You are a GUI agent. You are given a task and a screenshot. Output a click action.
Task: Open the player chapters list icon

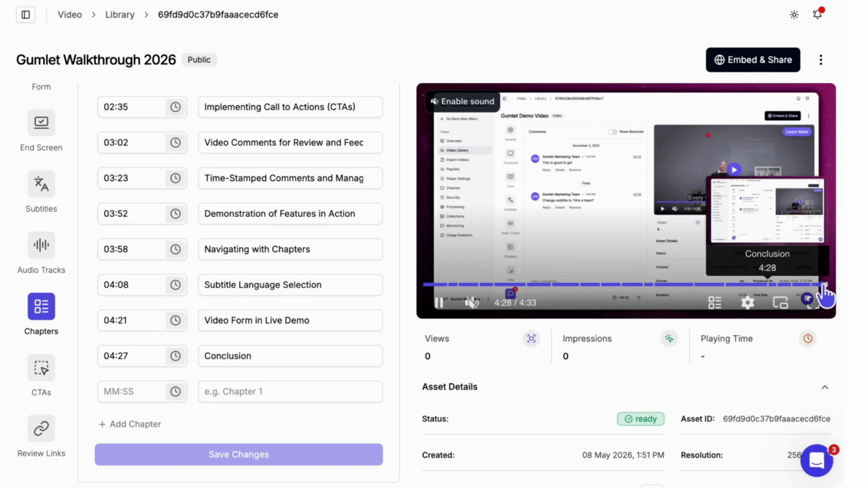coord(715,303)
